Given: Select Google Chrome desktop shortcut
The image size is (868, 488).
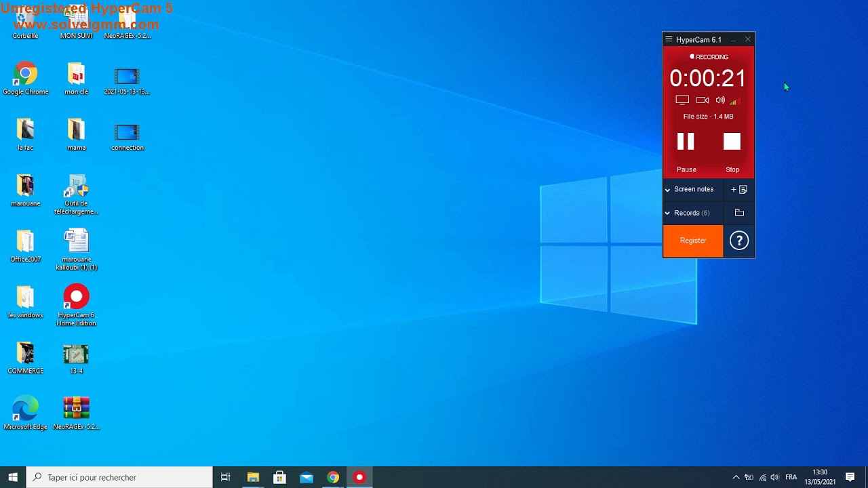Looking at the screenshot, I should click(x=25, y=79).
